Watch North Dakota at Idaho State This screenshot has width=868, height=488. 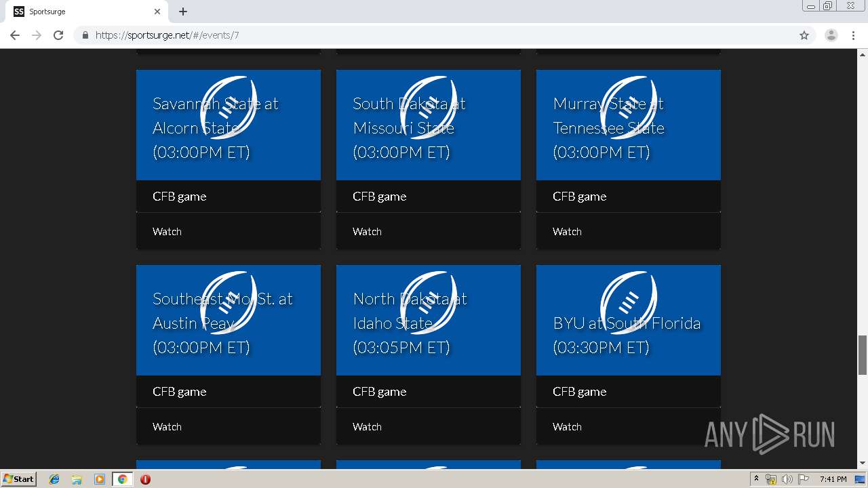(367, 427)
